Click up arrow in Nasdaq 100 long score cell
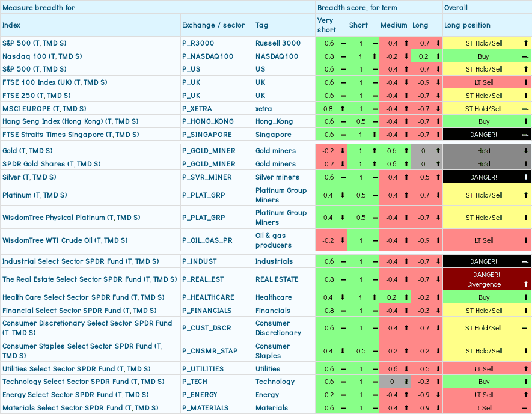532x414 pixels. [438, 56]
